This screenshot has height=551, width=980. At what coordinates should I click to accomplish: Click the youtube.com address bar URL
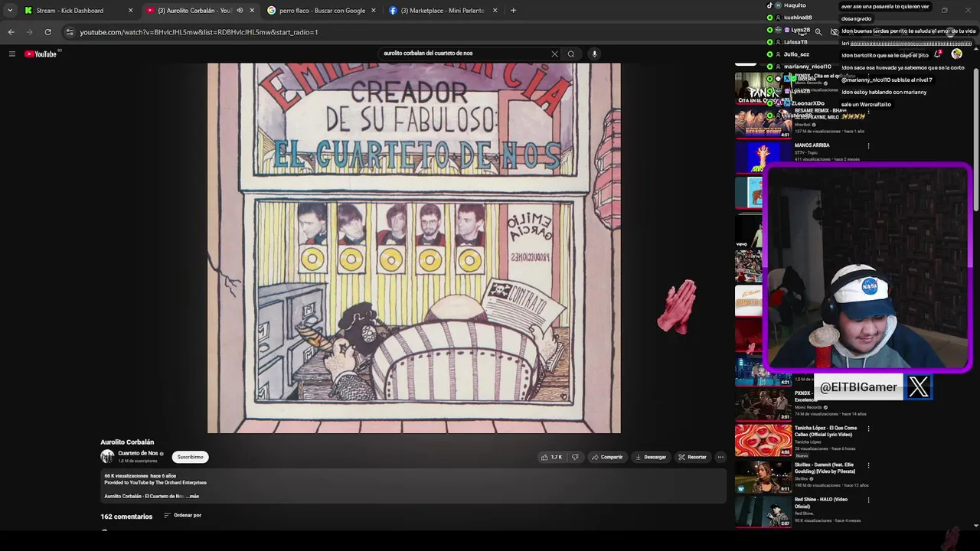point(199,32)
